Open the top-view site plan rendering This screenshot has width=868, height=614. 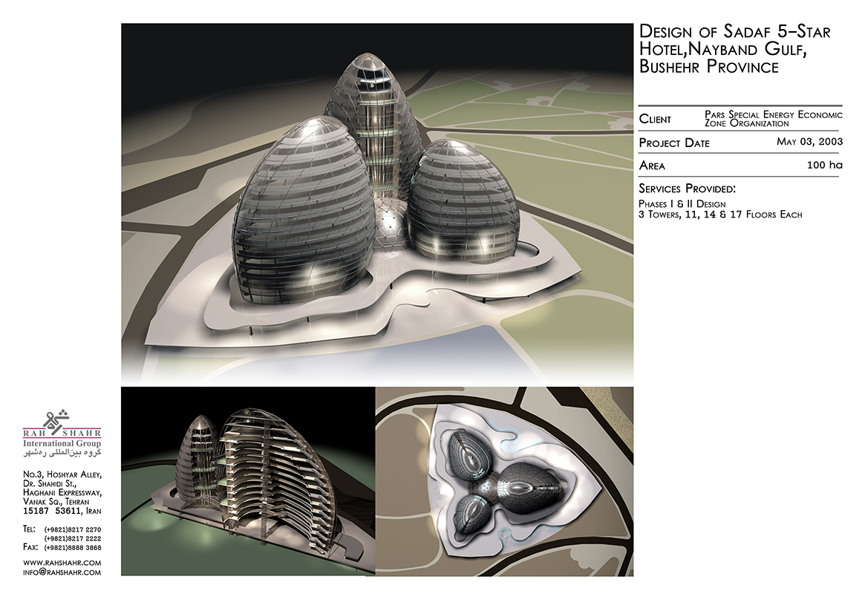click(504, 481)
